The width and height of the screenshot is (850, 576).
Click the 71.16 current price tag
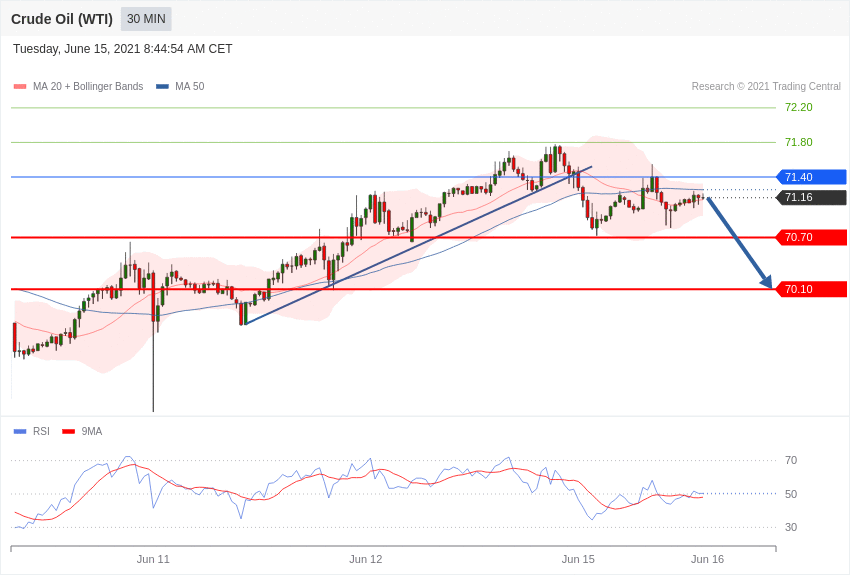(x=812, y=197)
